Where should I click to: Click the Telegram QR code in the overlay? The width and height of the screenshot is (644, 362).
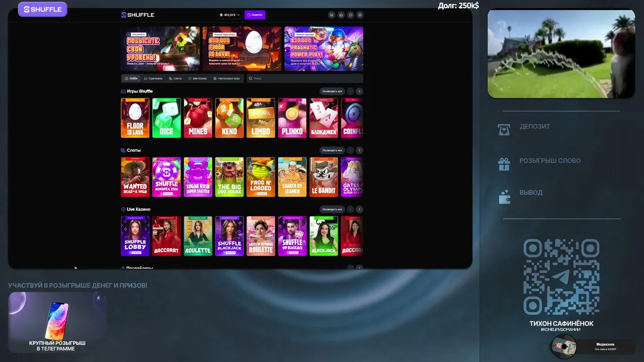coord(561,277)
